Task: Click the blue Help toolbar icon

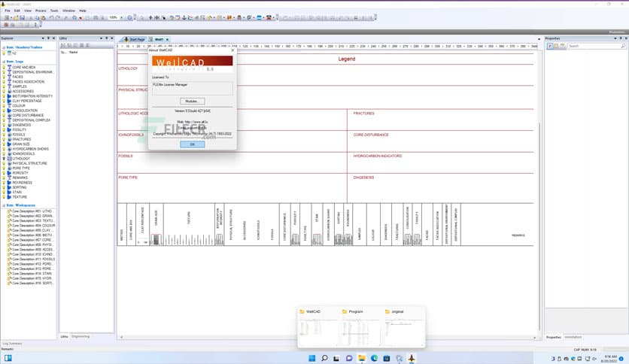Action: 129,17
